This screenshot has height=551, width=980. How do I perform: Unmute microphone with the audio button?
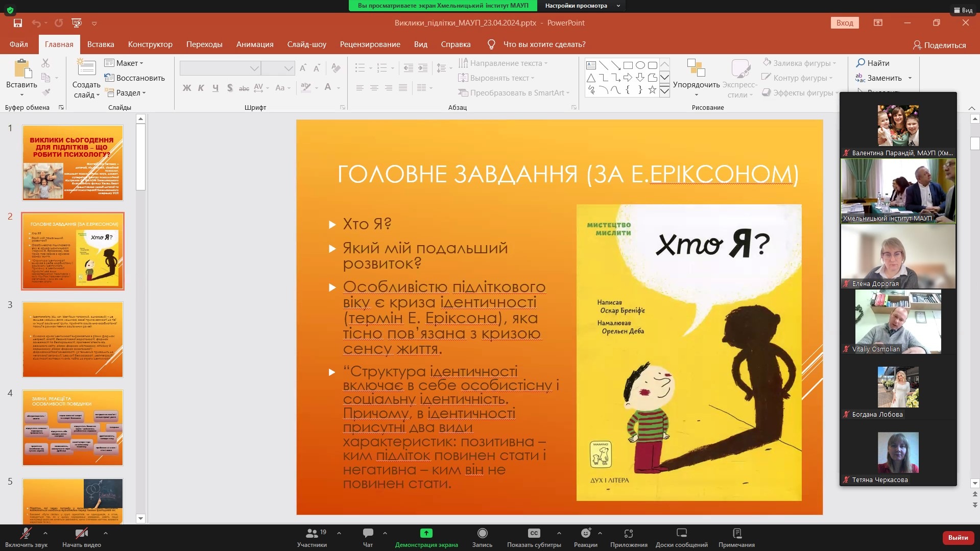point(26,534)
